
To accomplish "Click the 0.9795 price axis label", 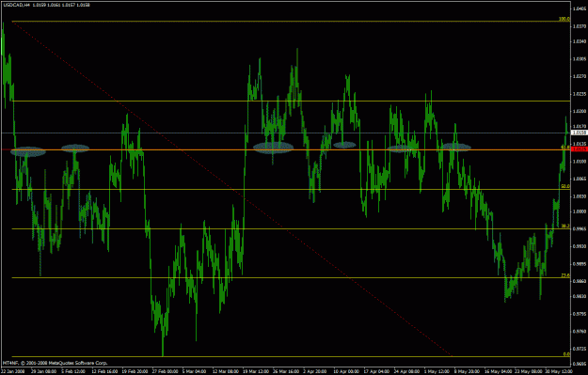I will click(580, 314).
